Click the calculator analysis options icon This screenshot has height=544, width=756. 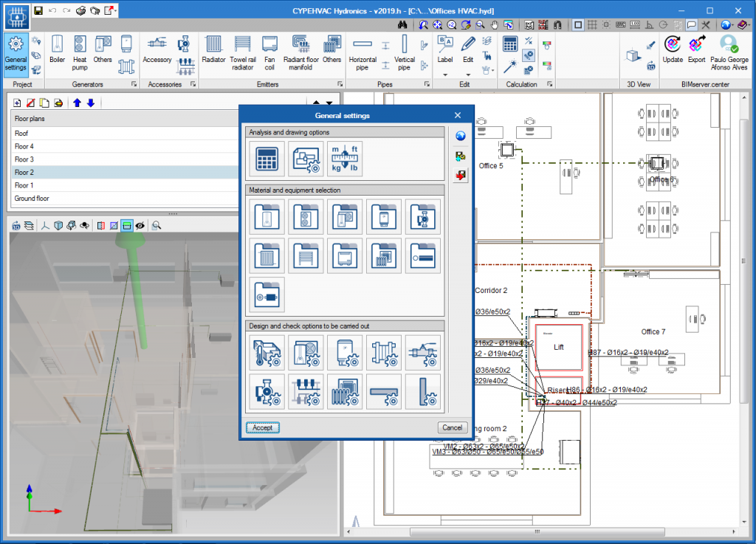click(267, 159)
